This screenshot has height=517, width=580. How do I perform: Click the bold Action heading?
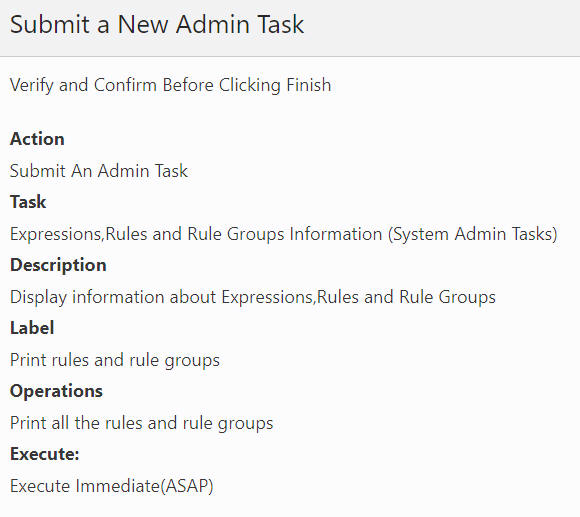tap(37, 139)
